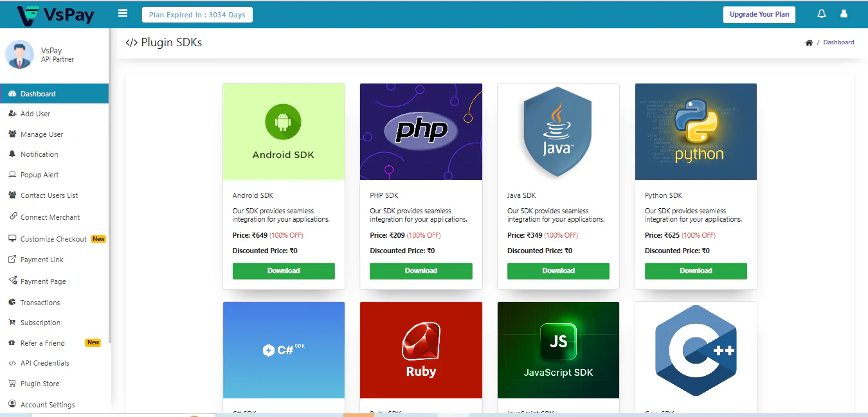Click the hamburger menu icon in header
868x417 pixels.
point(123,13)
